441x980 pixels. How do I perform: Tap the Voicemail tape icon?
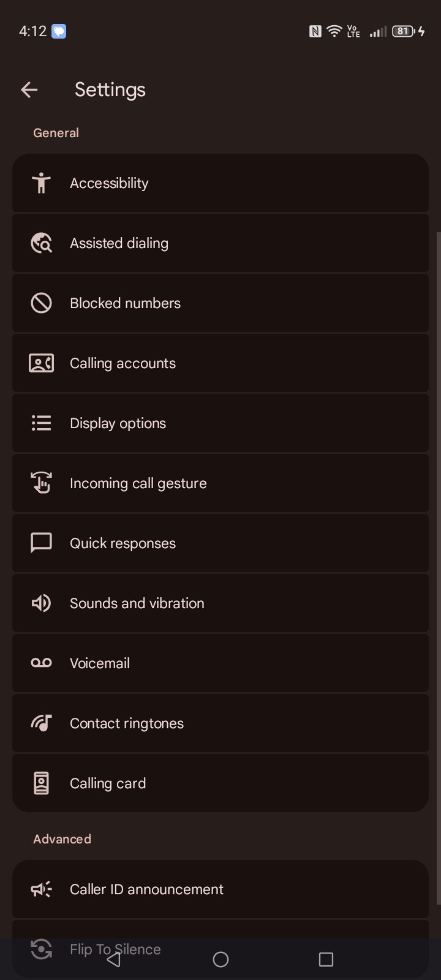click(41, 663)
